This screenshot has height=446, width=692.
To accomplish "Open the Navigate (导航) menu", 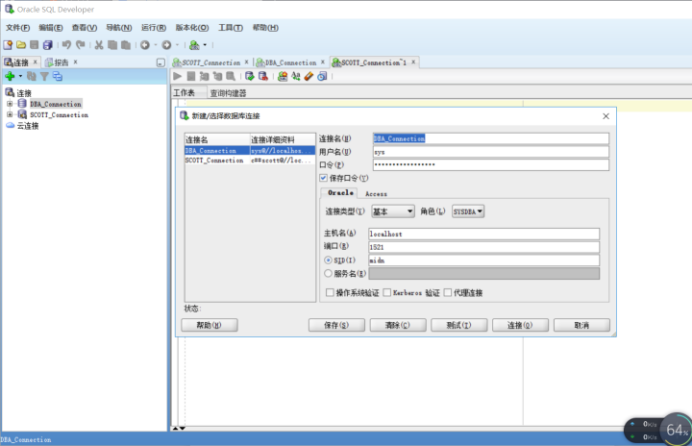I will coord(119,27).
